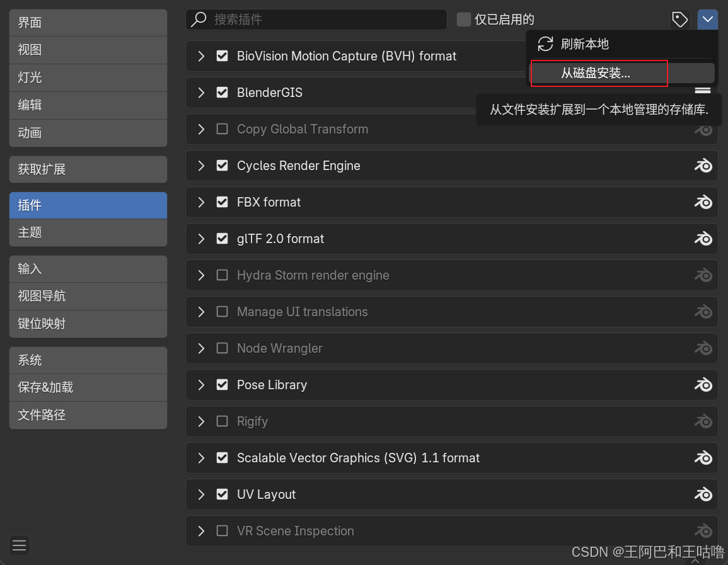Expand glTF 2.0 format details

click(x=201, y=239)
